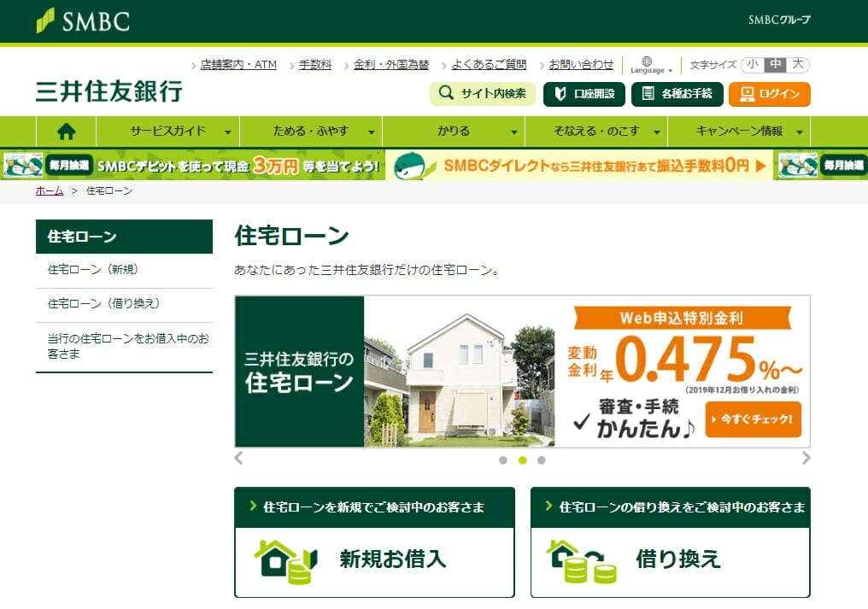Click the 今すぐチェック! orange button
868x609 pixels.
point(753,419)
